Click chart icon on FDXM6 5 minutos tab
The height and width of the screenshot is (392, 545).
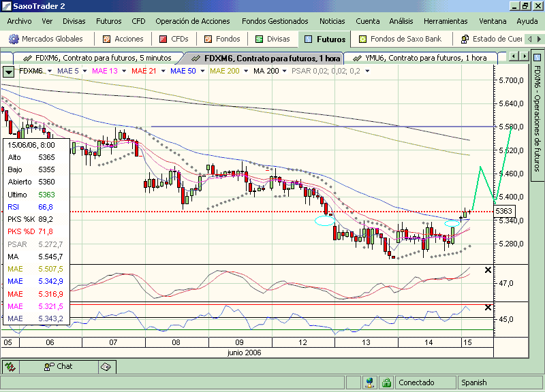coord(27,58)
